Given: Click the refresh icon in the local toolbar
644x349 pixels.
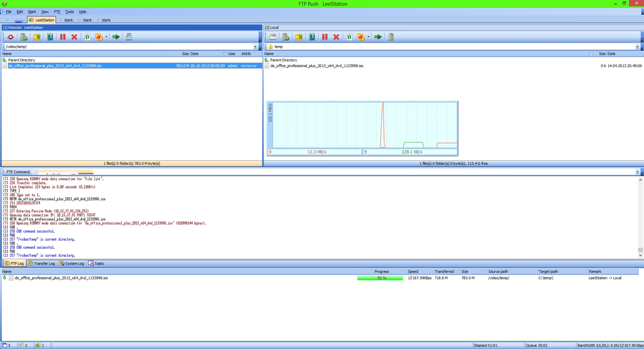Looking at the screenshot, I should [349, 37].
